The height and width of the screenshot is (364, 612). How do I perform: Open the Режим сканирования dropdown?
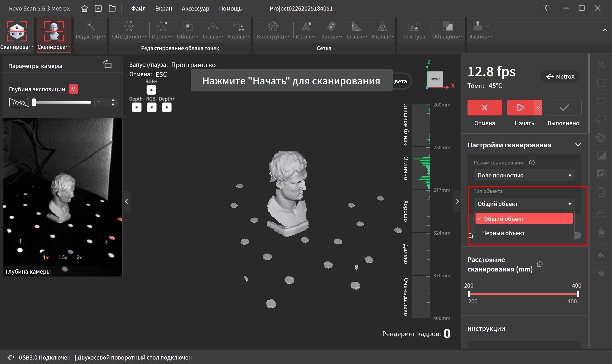(524, 175)
